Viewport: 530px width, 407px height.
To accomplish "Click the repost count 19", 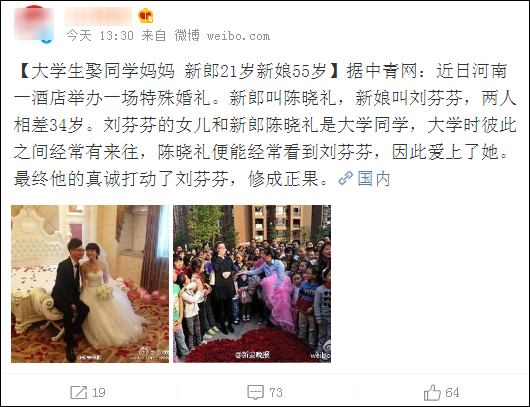I will 99,392.
